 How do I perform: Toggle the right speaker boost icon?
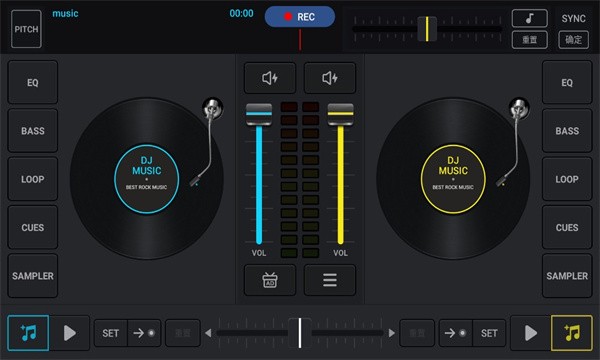click(x=330, y=78)
